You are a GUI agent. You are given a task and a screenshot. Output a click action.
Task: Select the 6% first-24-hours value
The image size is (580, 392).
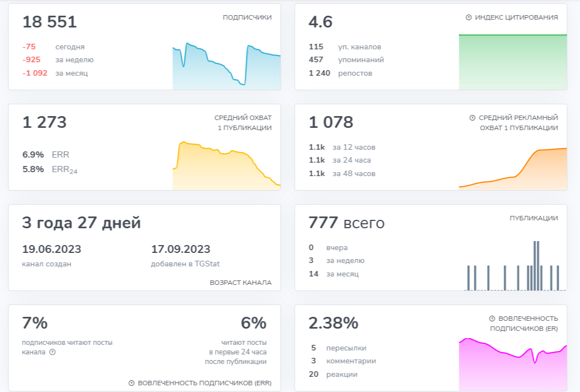(254, 323)
